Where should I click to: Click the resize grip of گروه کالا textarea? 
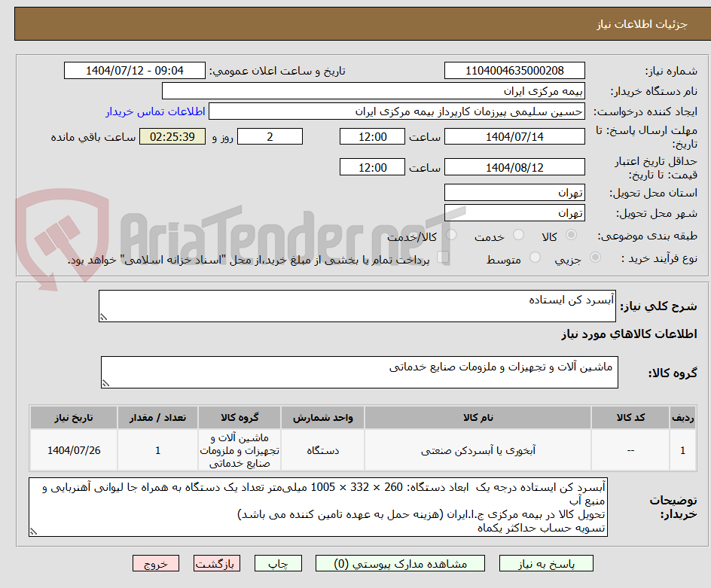pos(105,384)
